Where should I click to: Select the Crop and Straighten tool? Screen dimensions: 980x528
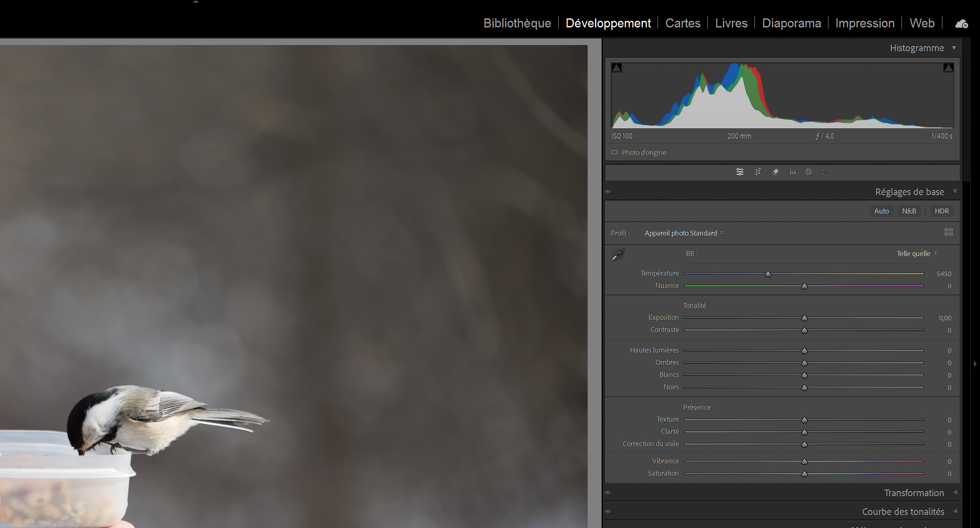click(x=758, y=172)
